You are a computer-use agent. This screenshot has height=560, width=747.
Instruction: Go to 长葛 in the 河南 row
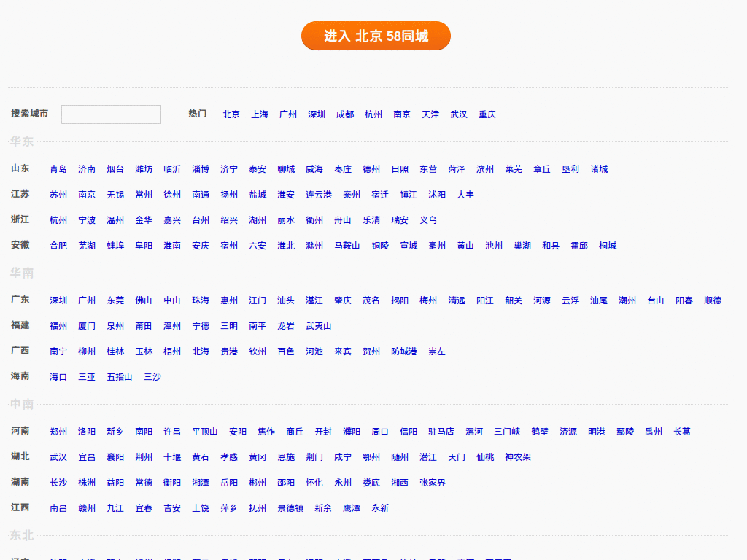pos(682,432)
